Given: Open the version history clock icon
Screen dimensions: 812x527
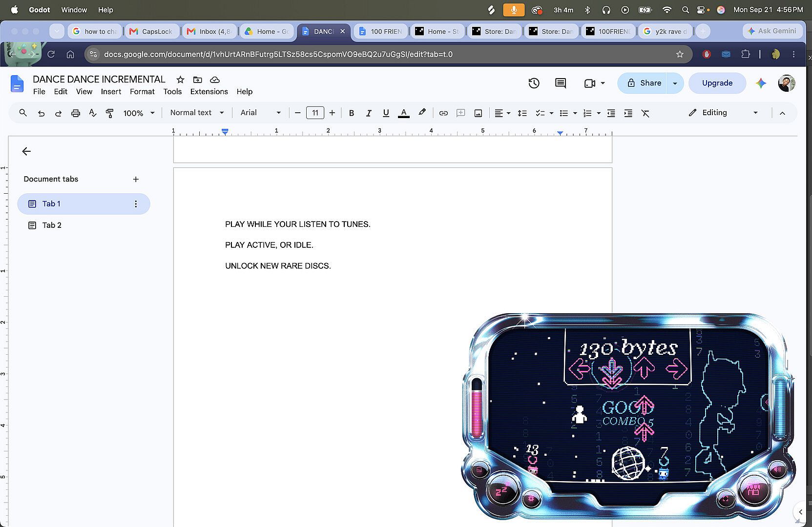Looking at the screenshot, I should pos(534,83).
